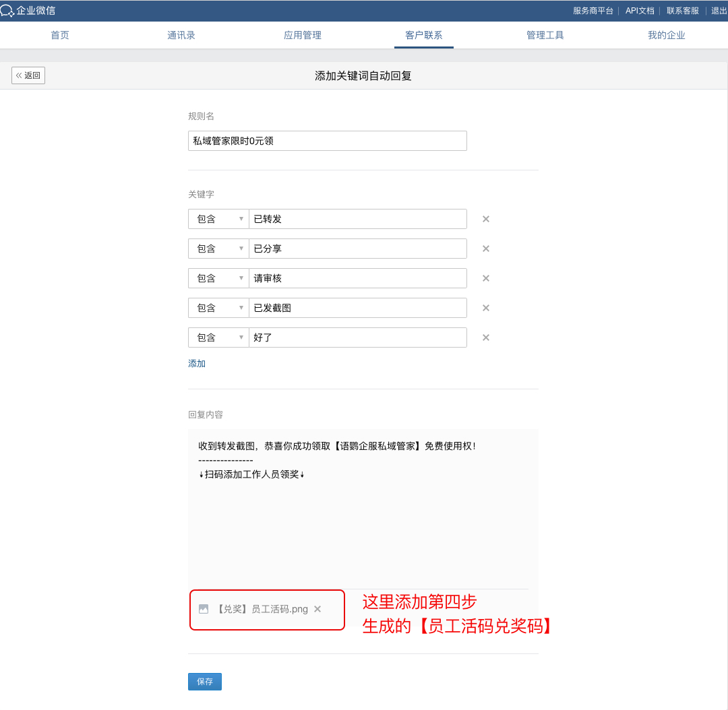
Task: Open match-type dropdown for 已转发
Action: tap(218, 219)
